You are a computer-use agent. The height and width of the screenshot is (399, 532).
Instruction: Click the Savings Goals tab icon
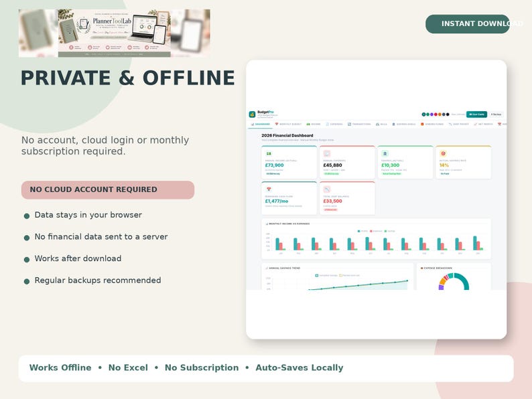tap(393, 124)
